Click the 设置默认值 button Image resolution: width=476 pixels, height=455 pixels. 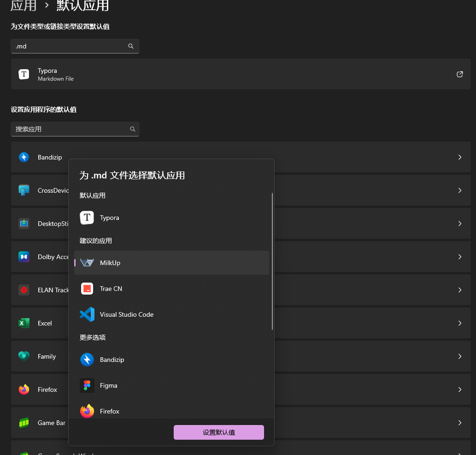click(x=218, y=432)
